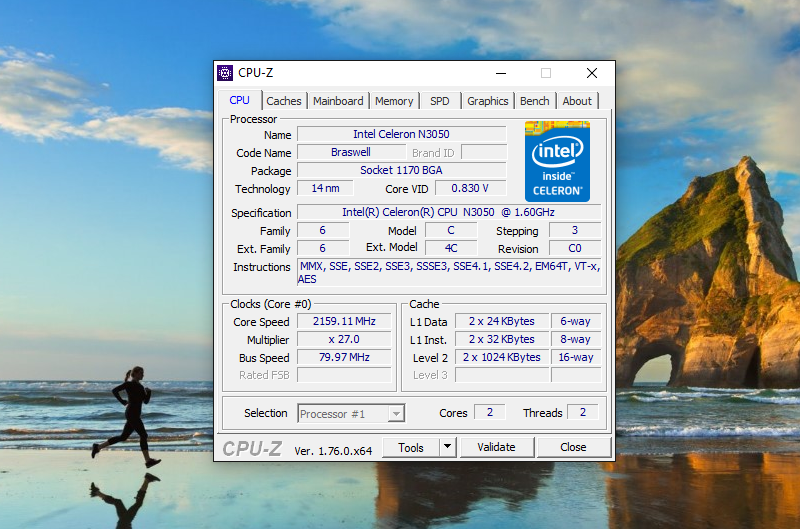Click the Revision value C0
The image size is (800, 529).
[x=575, y=248]
